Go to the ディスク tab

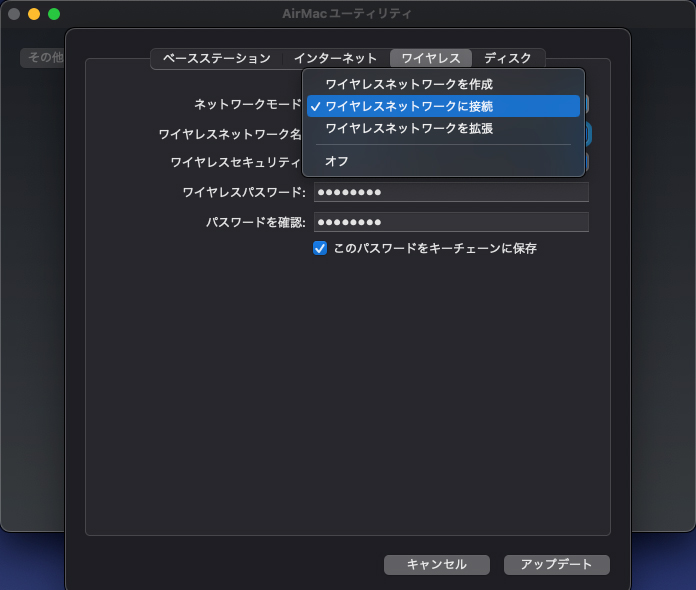point(508,58)
